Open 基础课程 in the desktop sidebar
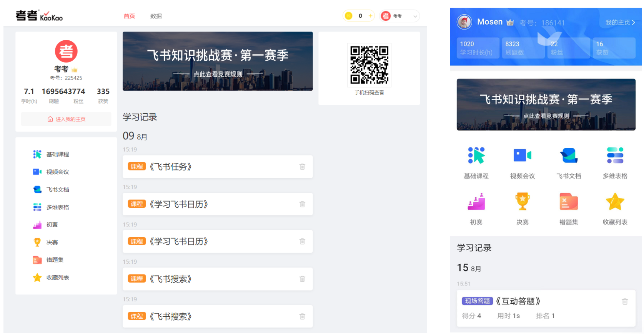The image size is (644, 334). [51, 154]
